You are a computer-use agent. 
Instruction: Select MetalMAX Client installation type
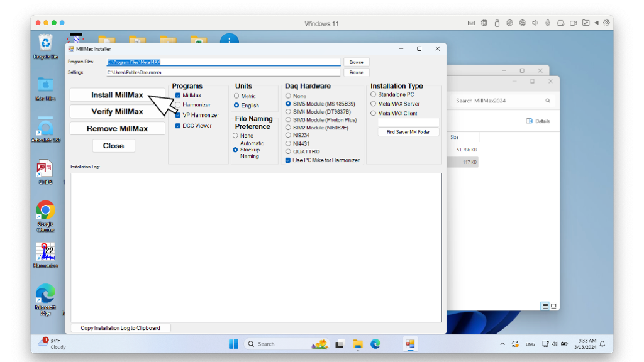[x=374, y=113]
